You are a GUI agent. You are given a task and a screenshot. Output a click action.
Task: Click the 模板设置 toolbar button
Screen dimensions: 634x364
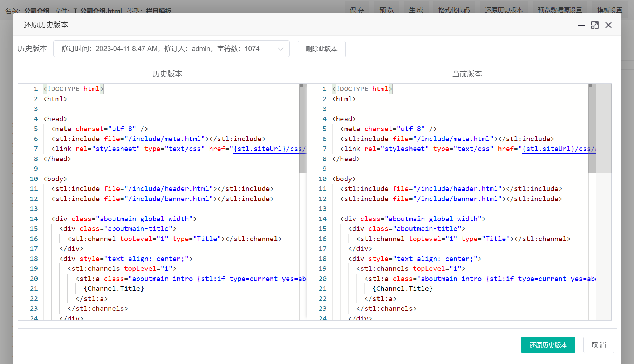609,10
